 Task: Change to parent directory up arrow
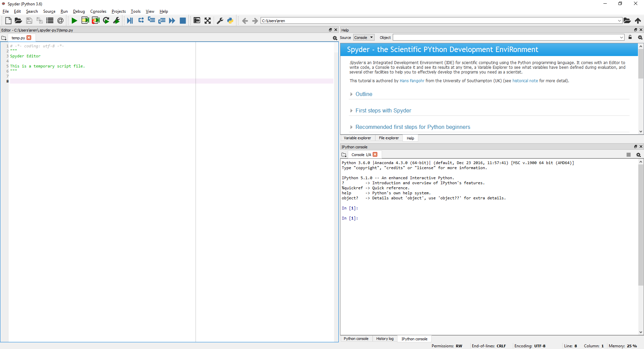click(638, 20)
